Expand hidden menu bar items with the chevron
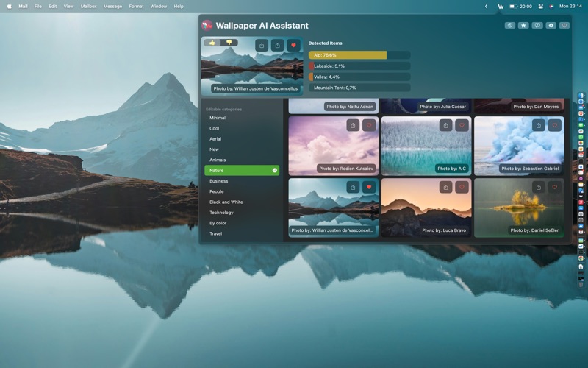The height and width of the screenshot is (368, 588). (x=486, y=6)
